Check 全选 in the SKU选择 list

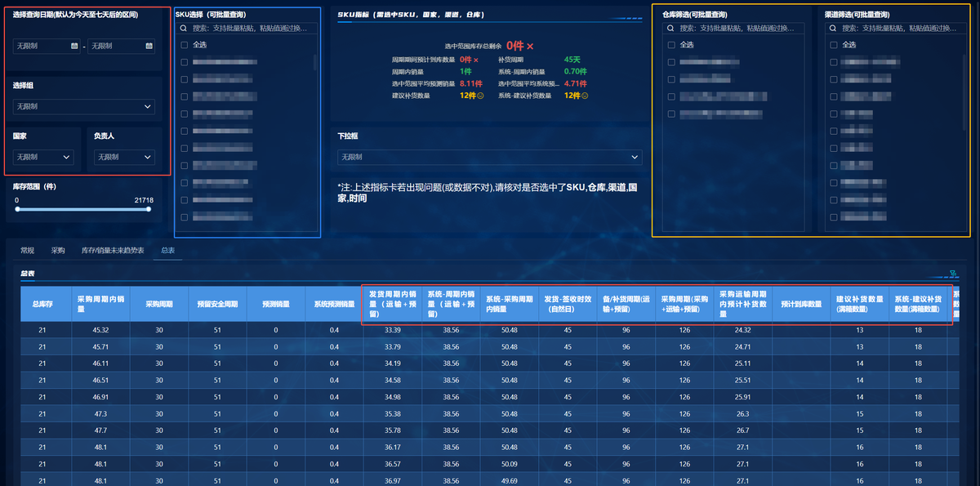click(x=185, y=45)
